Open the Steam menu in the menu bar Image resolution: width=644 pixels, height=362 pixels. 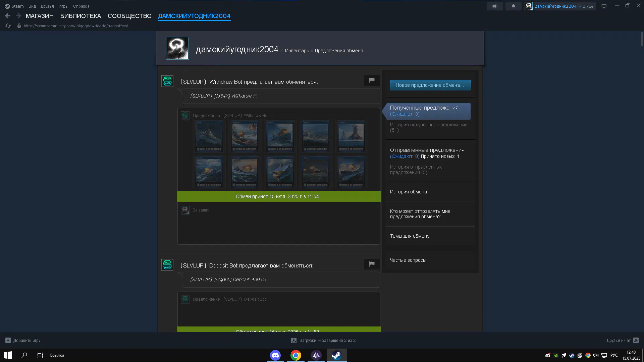(14, 6)
